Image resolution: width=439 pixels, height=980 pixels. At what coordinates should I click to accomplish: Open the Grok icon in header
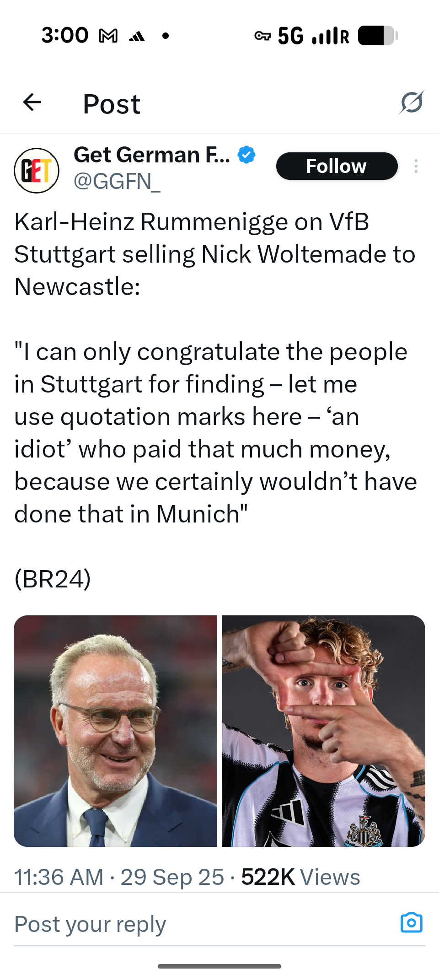(x=411, y=102)
